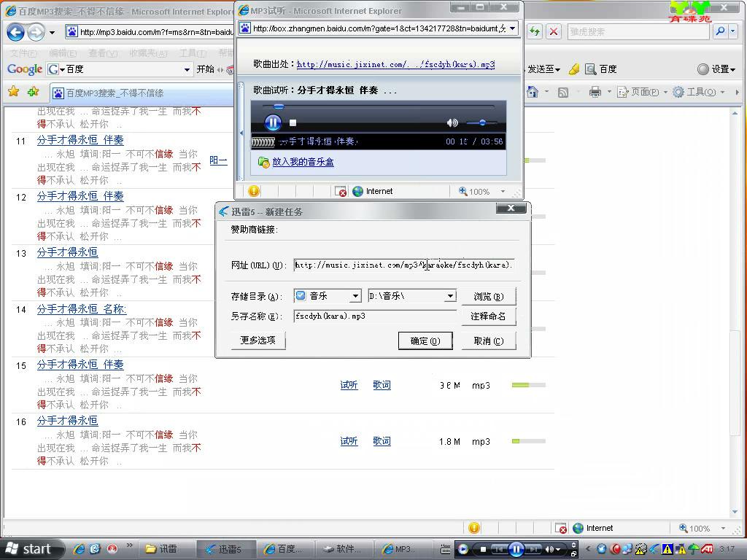
Task: Open the 页面(P) menu in the command bar
Action: (x=641, y=92)
